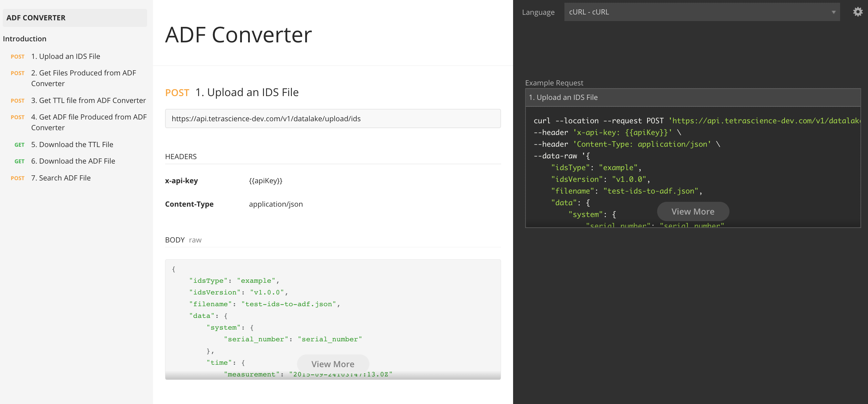The width and height of the screenshot is (868, 404).
Task: Click the 'POST 1. Upload an IDS File' heading
Action: tap(232, 92)
